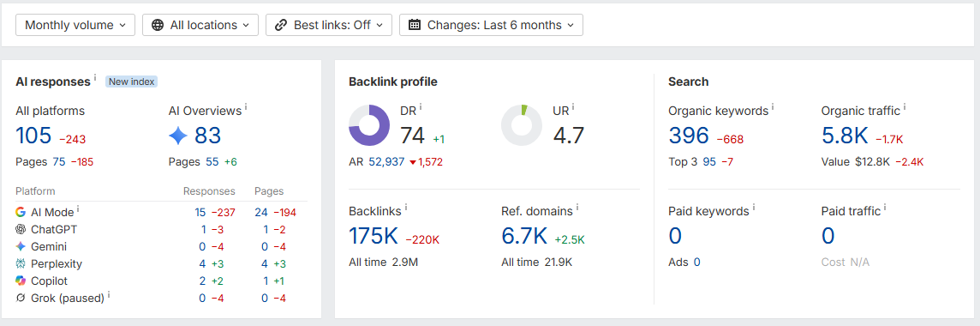
Task: Open Copilot responses count 2
Action: (x=202, y=281)
